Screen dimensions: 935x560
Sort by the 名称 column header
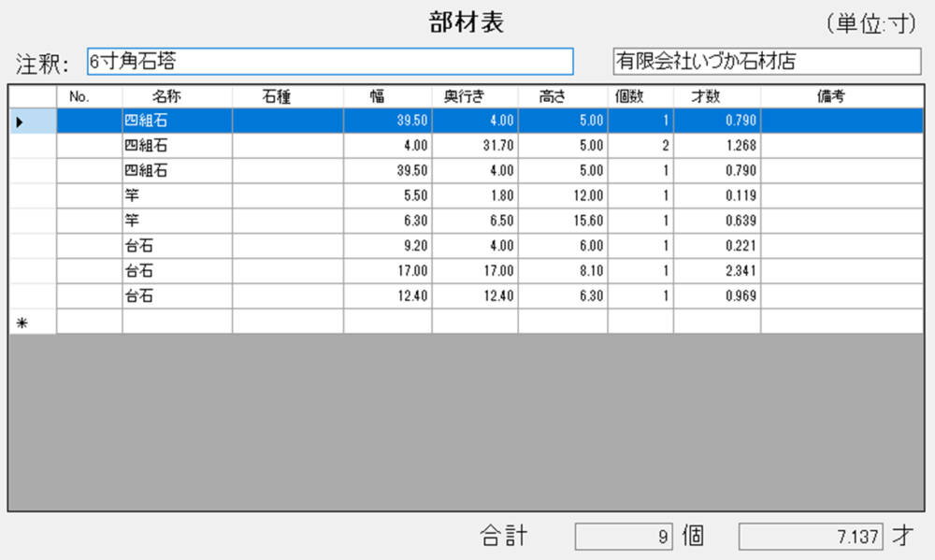tap(177, 95)
